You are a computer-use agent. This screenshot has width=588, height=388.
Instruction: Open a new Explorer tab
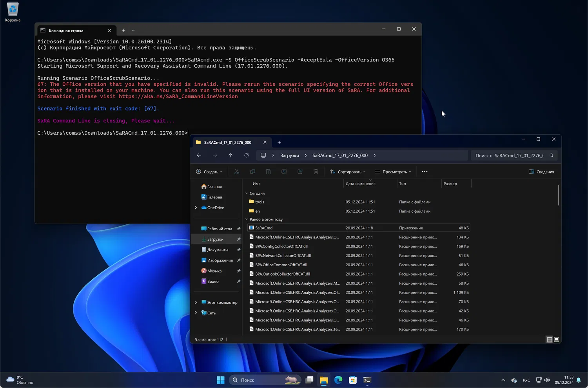(x=279, y=143)
